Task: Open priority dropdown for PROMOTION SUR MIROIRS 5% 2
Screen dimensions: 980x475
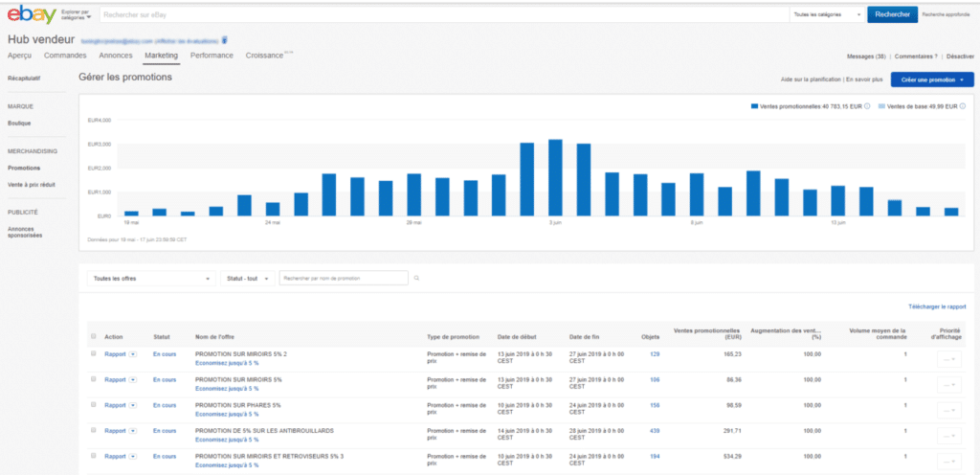Action: (x=949, y=359)
